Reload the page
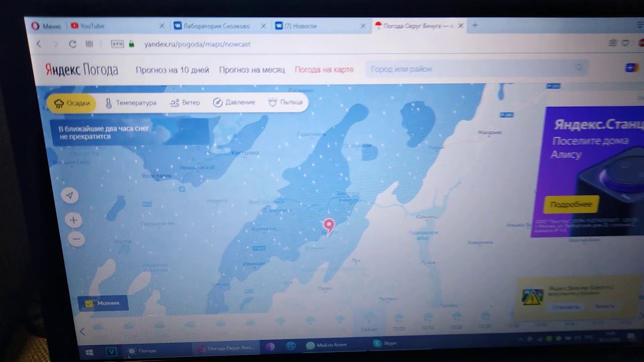The width and height of the screenshot is (644, 362). 72,44
